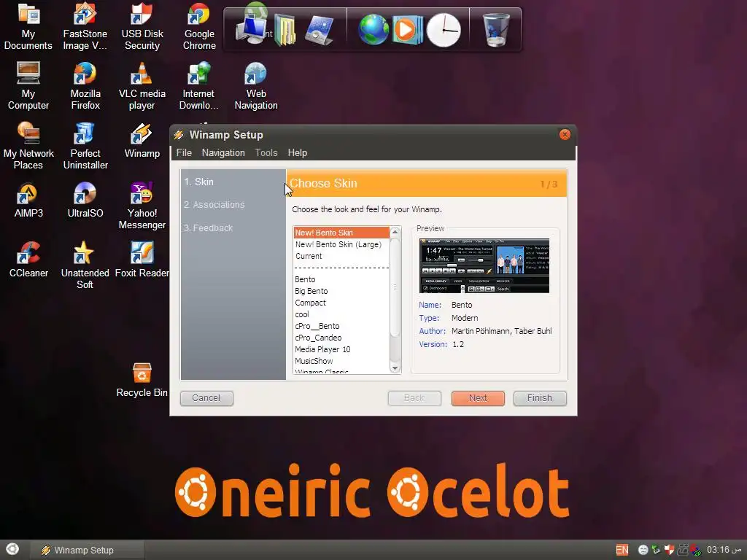Select Bento in the skin list
The width and height of the screenshot is (747, 560).
pos(341,279)
